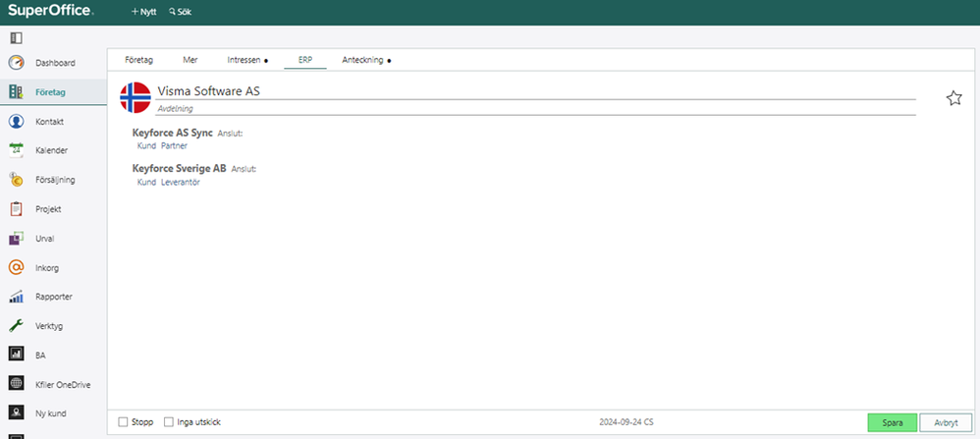The width and height of the screenshot is (980, 439).
Task: Switch to the Intressen tab
Action: (x=247, y=60)
